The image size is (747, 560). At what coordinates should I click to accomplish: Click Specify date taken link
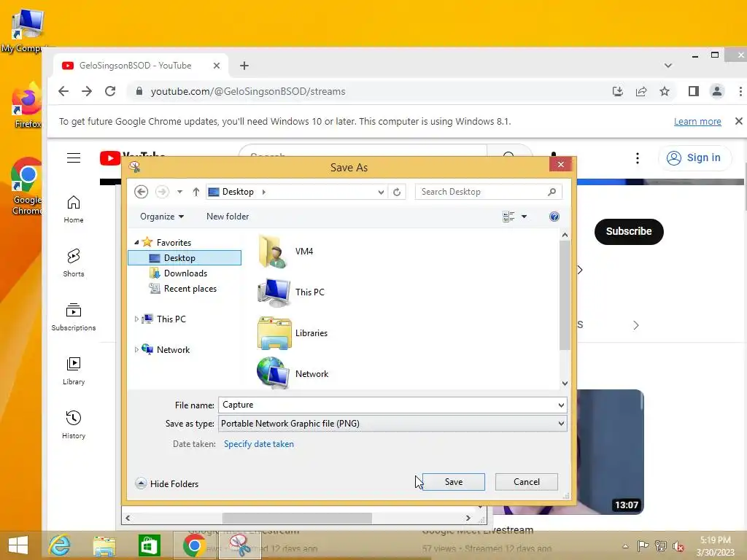coord(259,444)
